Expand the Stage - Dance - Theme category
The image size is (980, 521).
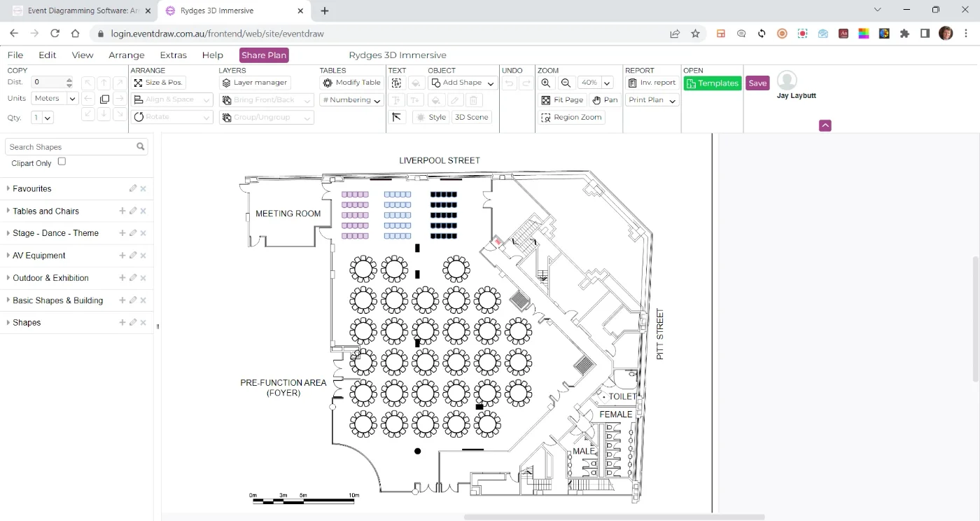click(x=55, y=233)
